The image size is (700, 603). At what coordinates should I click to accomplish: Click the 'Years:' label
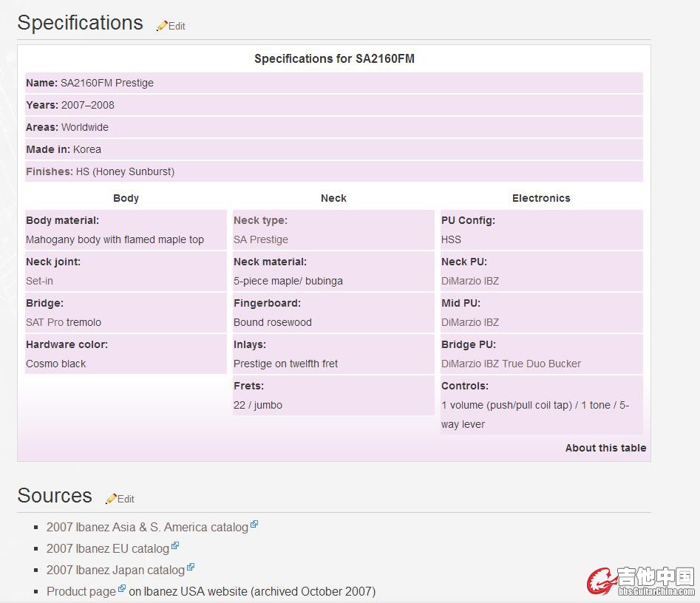pyautogui.click(x=42, y=105)
